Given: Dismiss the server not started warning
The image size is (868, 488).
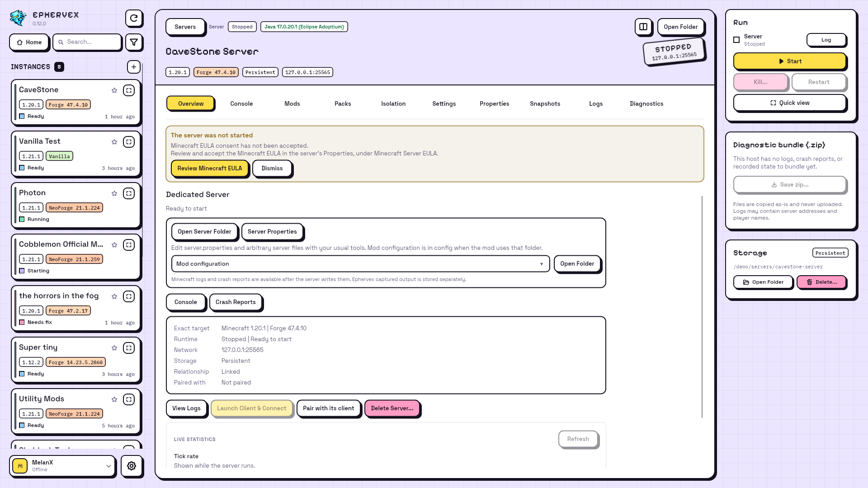Looking at the screenshot, I should pyautogui.click(x=272, y=168).
